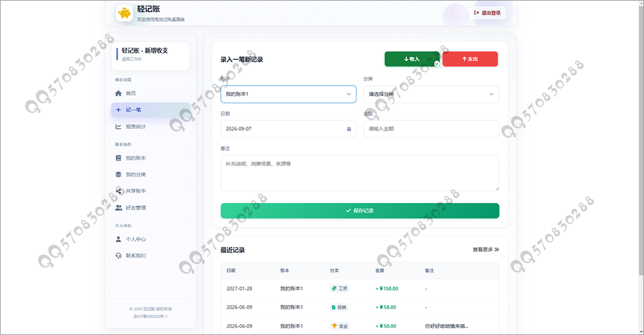Image resolution: width=644 pixels, height=335 pixels.
Task: Open 共享账本 in the sidebar
Action: coord(150,191)
